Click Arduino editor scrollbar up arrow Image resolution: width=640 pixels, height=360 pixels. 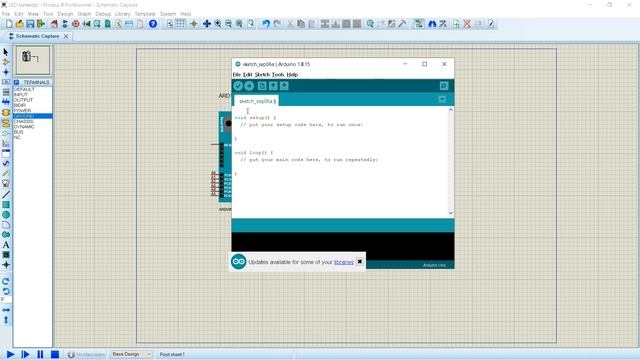click(x=451, y=110)
